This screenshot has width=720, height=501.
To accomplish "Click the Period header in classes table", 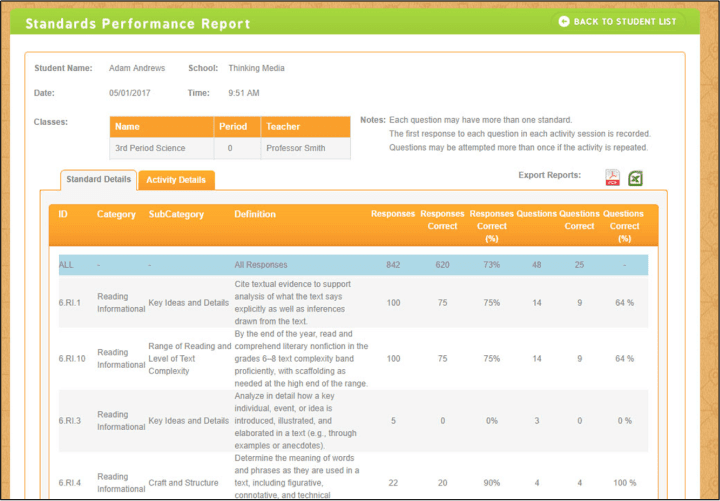I will tap(232, 127).
